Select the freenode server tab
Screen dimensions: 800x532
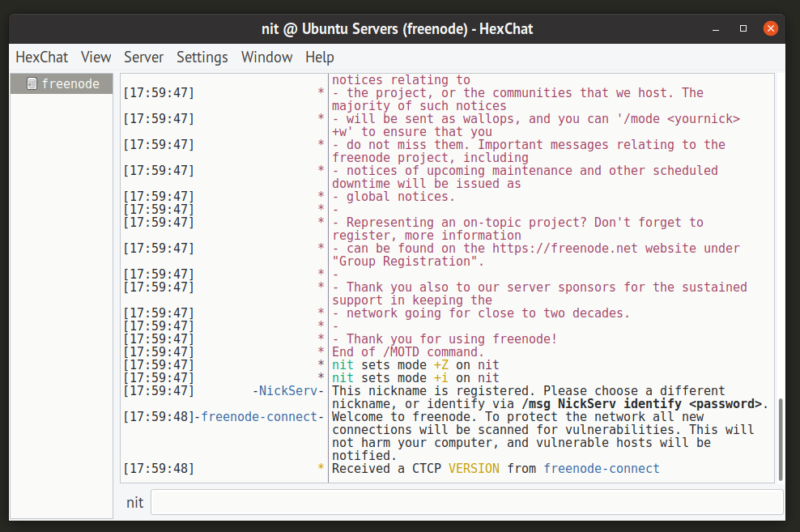click(62, 83)
